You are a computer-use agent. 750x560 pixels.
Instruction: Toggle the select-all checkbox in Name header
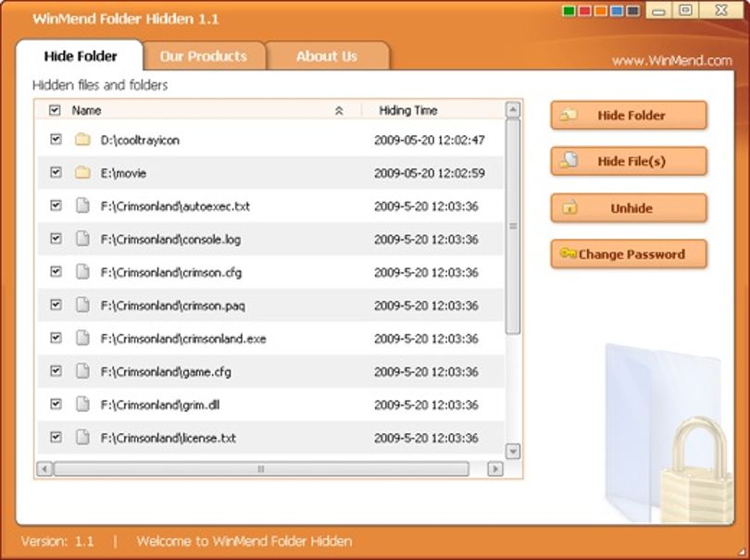[55, 110]
